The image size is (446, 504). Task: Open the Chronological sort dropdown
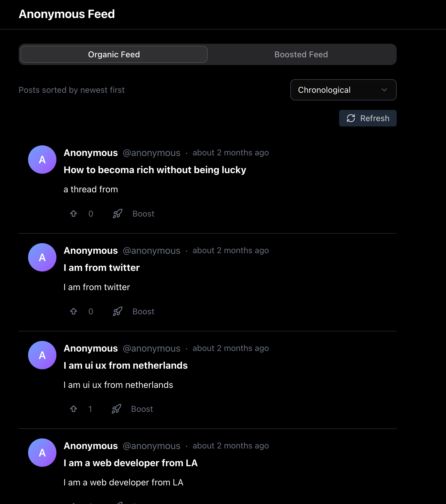click(343, 90)
